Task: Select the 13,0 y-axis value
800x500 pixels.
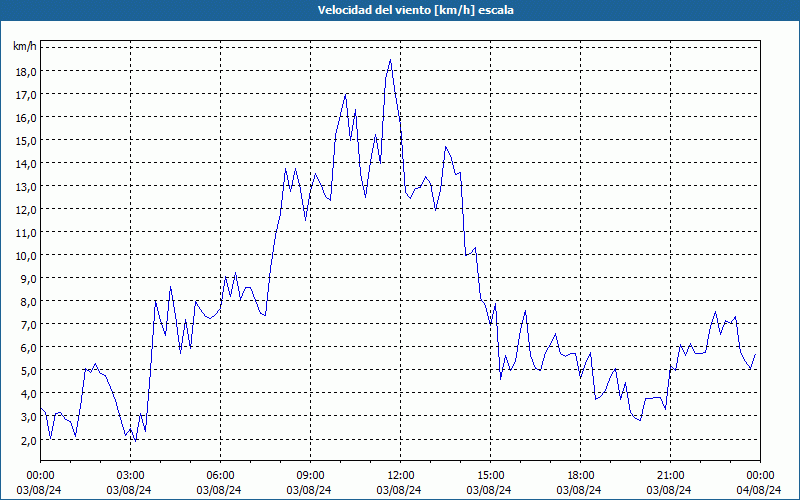Action: pos(26,187)
